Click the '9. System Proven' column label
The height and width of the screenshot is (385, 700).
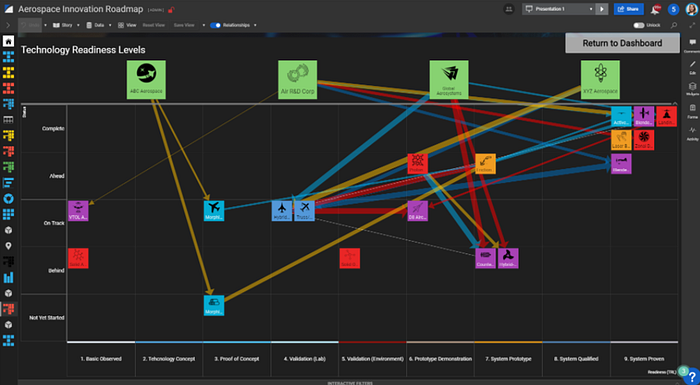[x=644, y=359]
